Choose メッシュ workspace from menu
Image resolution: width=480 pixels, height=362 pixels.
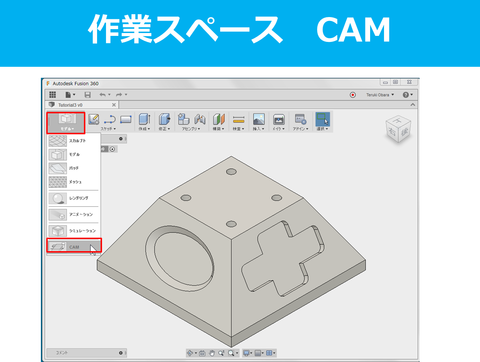[74, 182]
